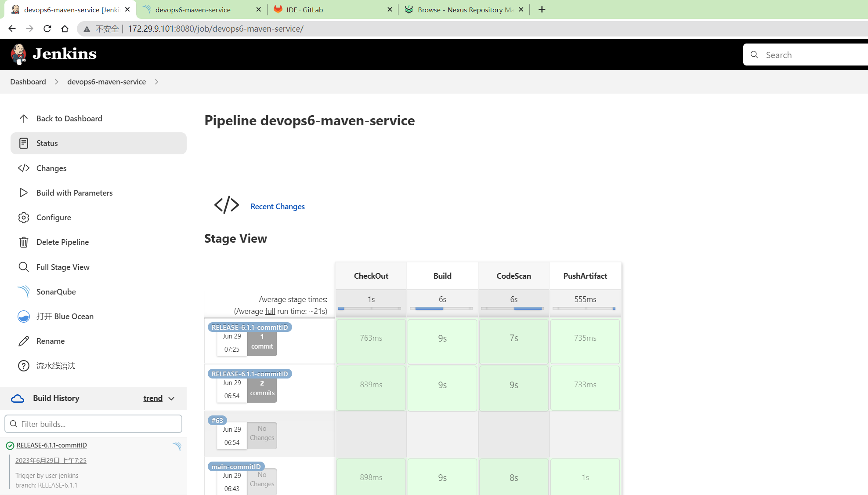Click the CheckOut average time progress bar
Viewport: 868px width, 495px height.
point(370,309)
